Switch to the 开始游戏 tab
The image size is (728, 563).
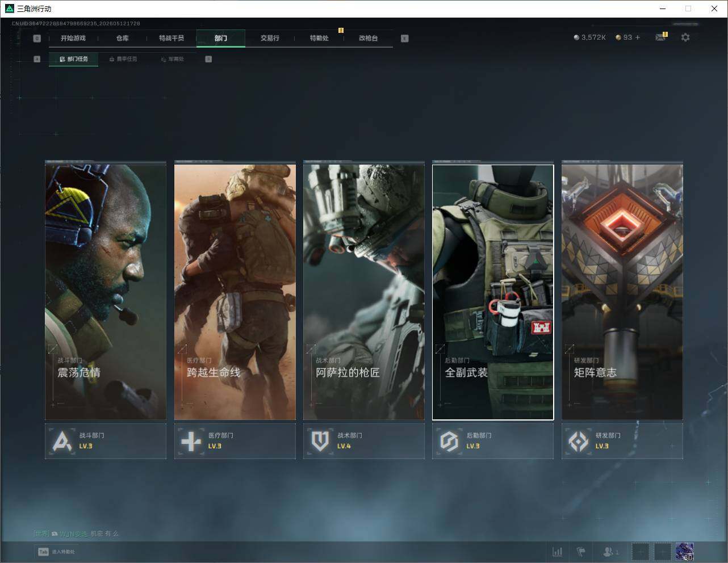point(73,38)
